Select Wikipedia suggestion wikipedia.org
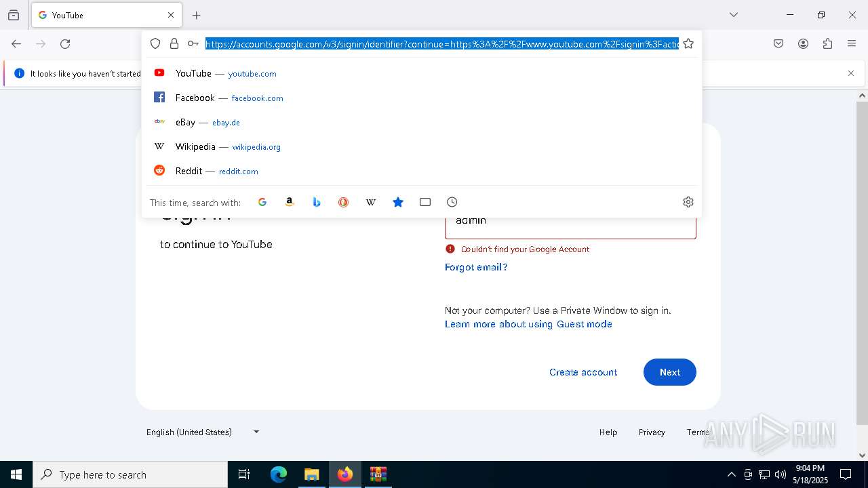Viewport: 868px width, 488px height. pyautogui.click(x=422, y=146)
